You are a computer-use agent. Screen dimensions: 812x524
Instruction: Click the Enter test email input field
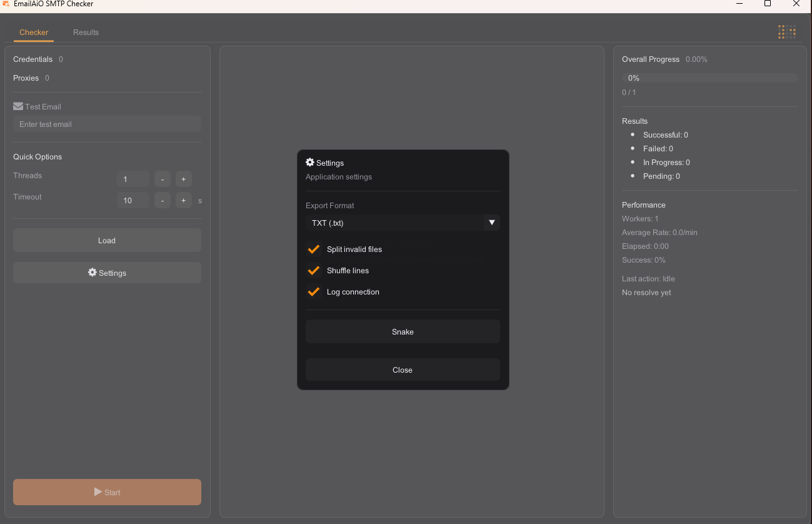tap(106, 124)
